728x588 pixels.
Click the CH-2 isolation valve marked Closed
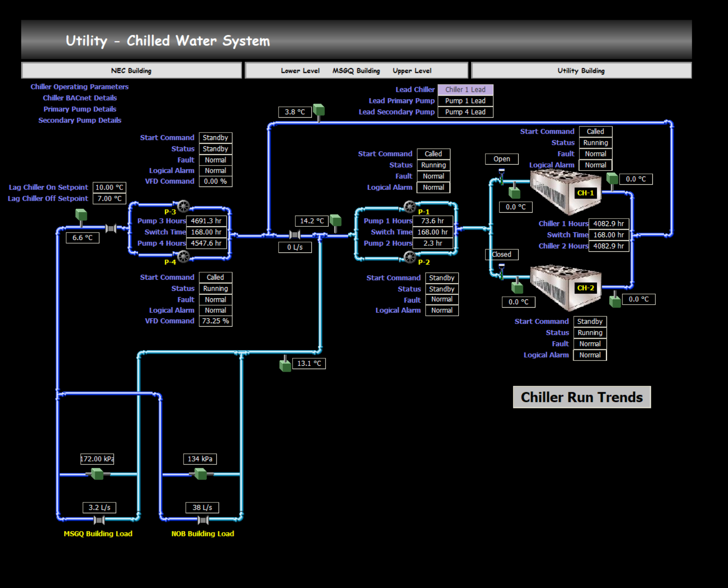tap(501, 271)
